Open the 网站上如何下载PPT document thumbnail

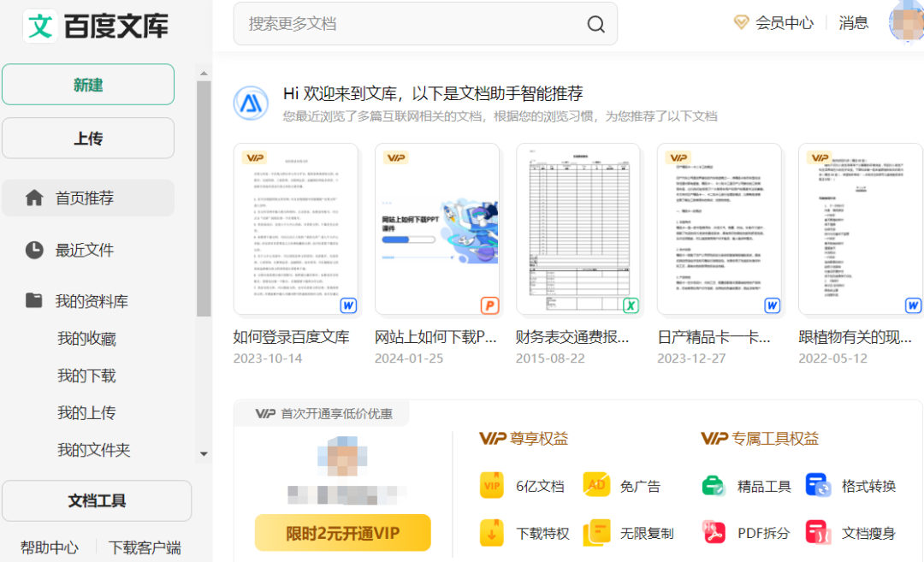437,229
